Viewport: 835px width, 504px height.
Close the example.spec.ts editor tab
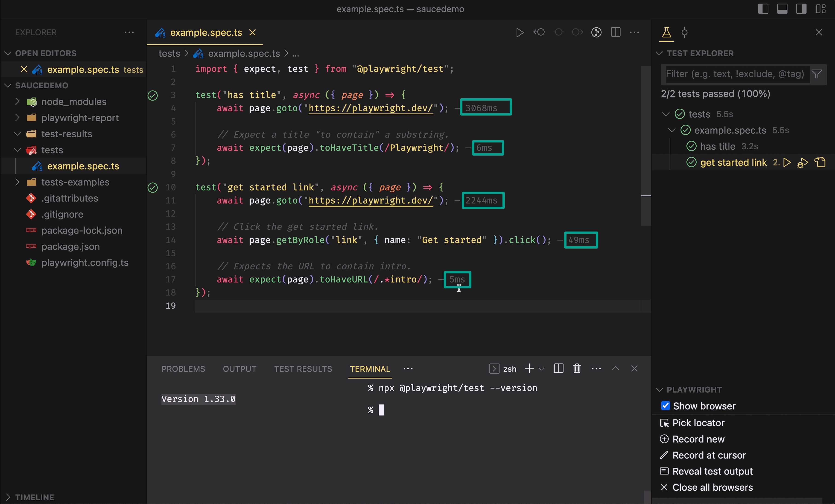click(252, 32)
